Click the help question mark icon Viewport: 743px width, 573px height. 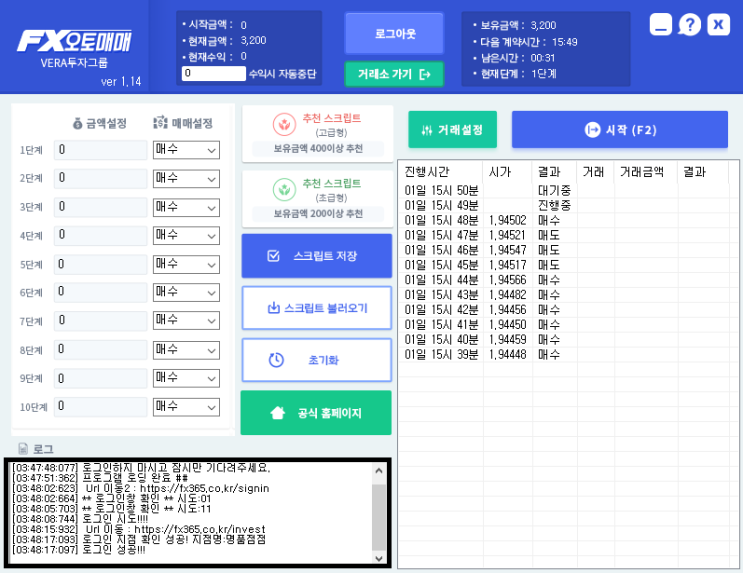[x=689, y=24]
